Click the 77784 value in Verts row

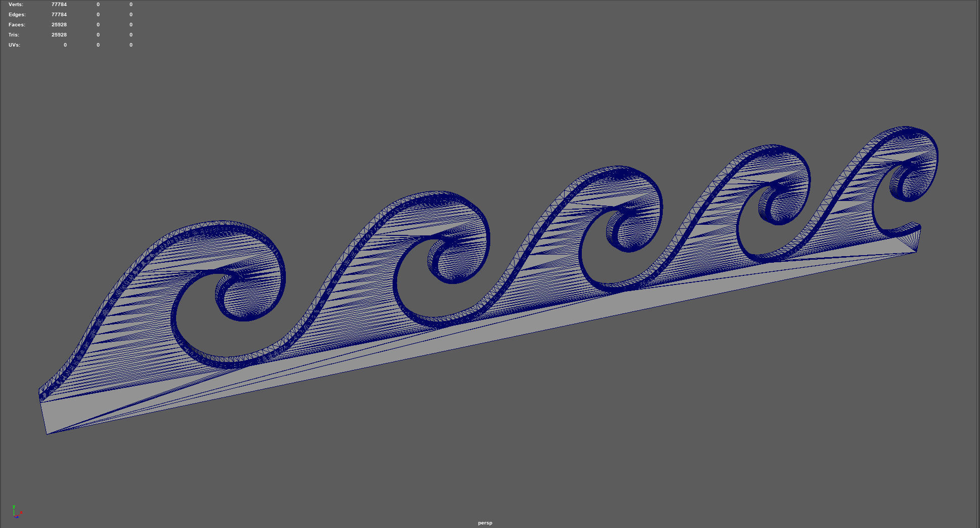(59, 5)
